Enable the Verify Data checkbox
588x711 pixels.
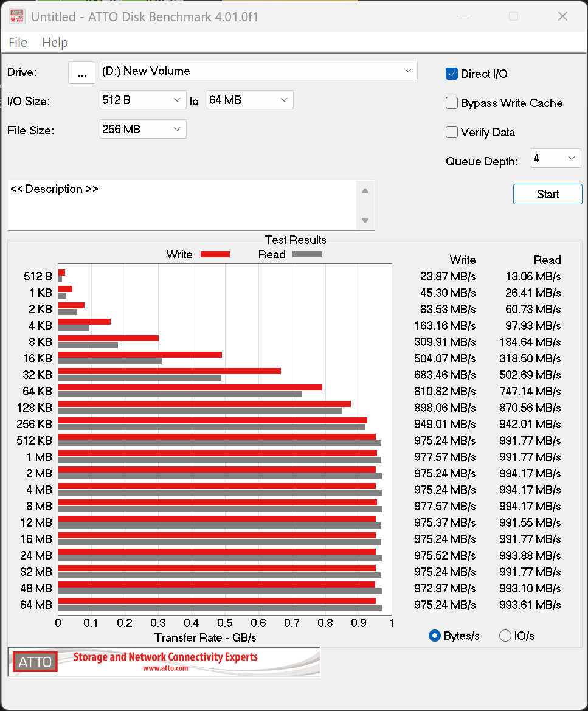(452, 132)
